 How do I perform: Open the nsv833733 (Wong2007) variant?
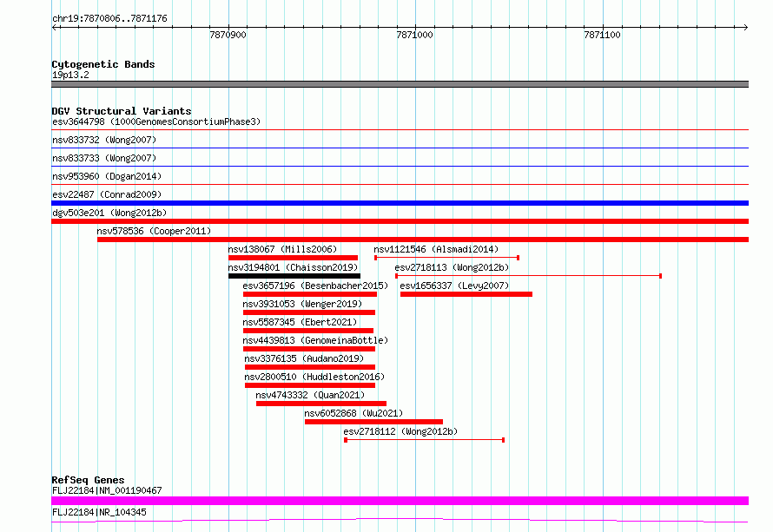click(104, 158)
